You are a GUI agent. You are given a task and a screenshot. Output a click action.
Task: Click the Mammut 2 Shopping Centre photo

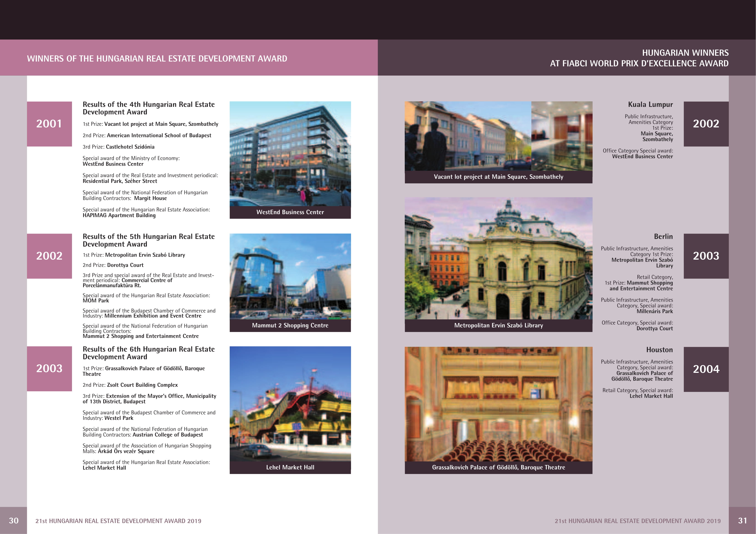point(290,276)
